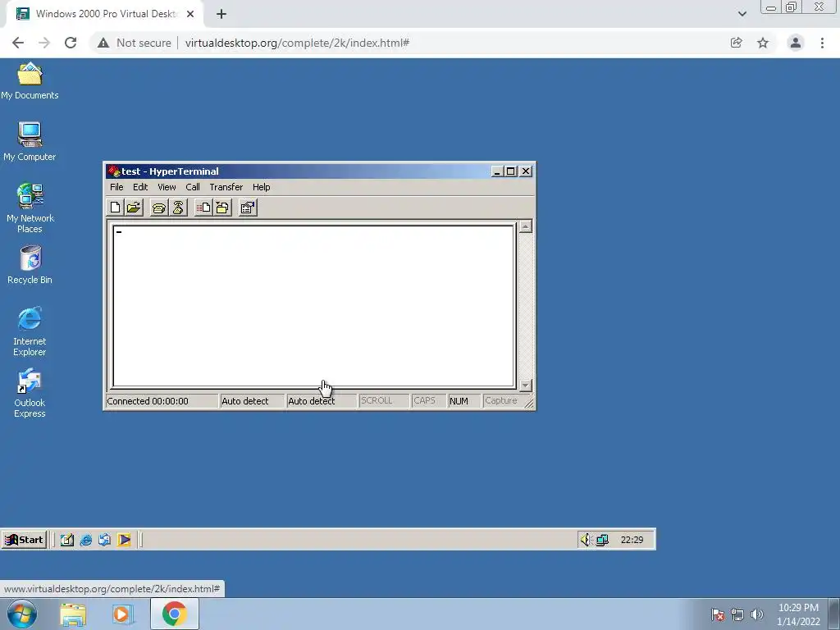The height and width of the screenshot is (630, 840).
Task: Reload the page in Chrome
Action: click(x=71, y=43)
